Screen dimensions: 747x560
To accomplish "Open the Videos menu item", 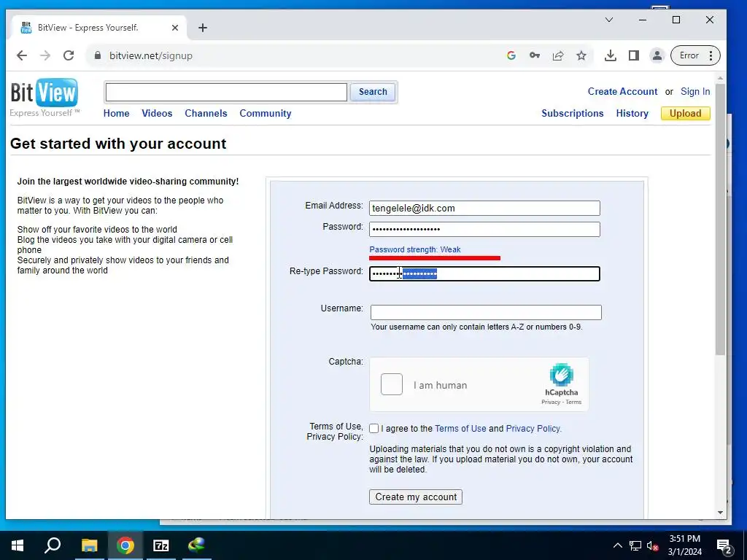I will (157, 113).
